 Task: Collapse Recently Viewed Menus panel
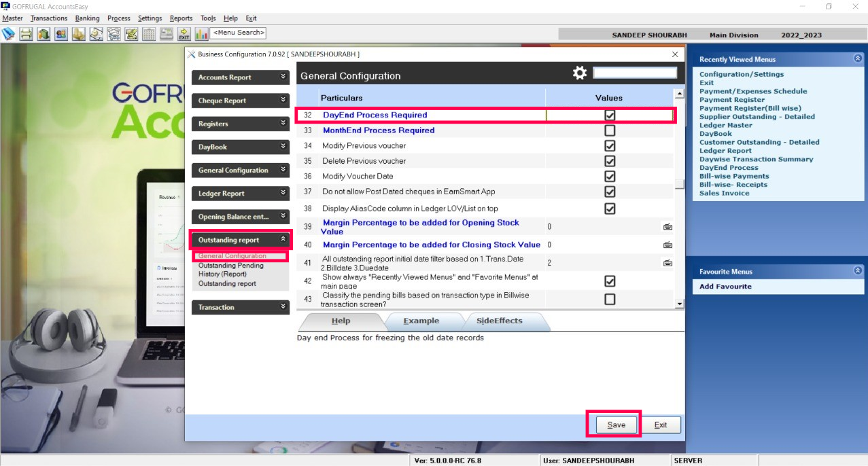pyautogui.click(x=858, y=59)
